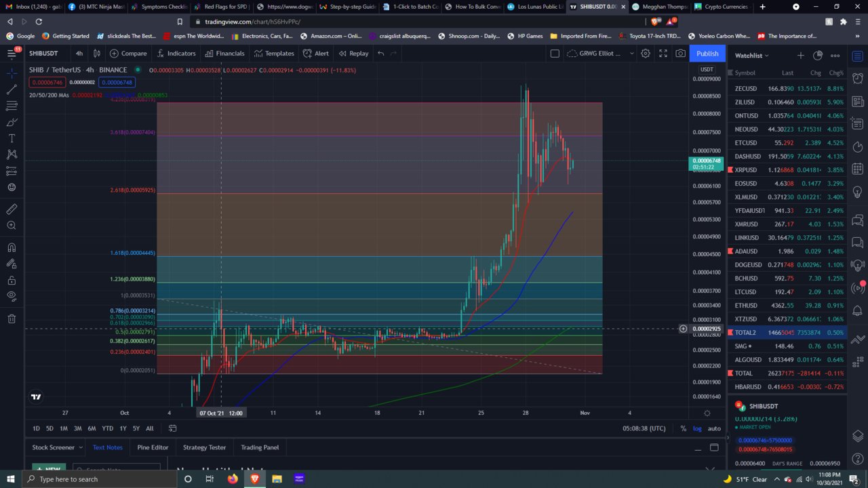This screenshot has width=868, height=488.
Task: Click the blue buy price 0.00006748
Action: click(117, 82)
